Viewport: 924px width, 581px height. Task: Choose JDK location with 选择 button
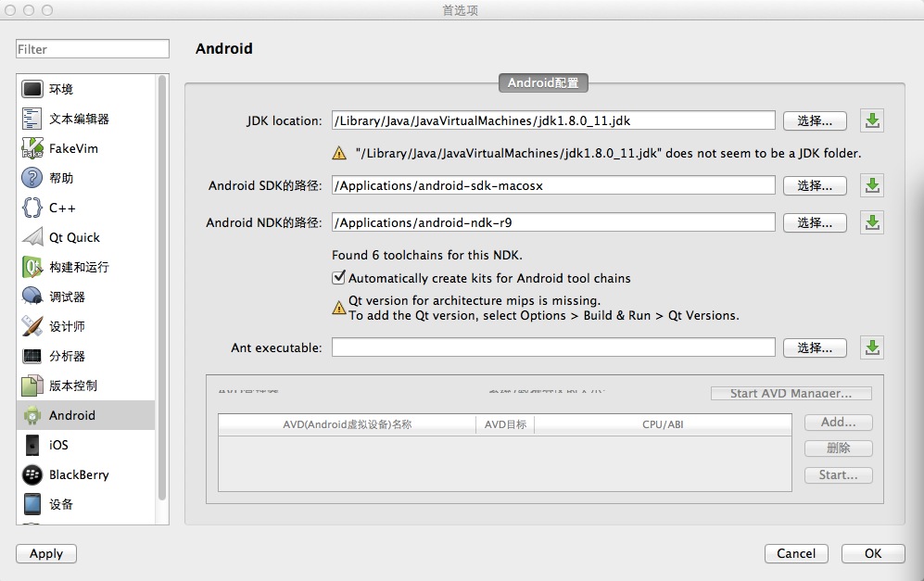pyautogui.click(x=815, y=120)
